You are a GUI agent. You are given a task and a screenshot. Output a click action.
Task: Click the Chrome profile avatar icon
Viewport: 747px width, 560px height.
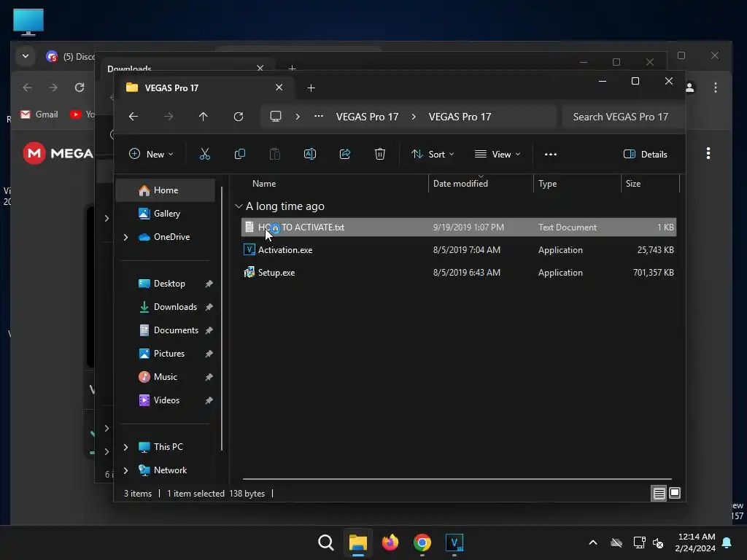pyautogui.click(x=690, y=87)
